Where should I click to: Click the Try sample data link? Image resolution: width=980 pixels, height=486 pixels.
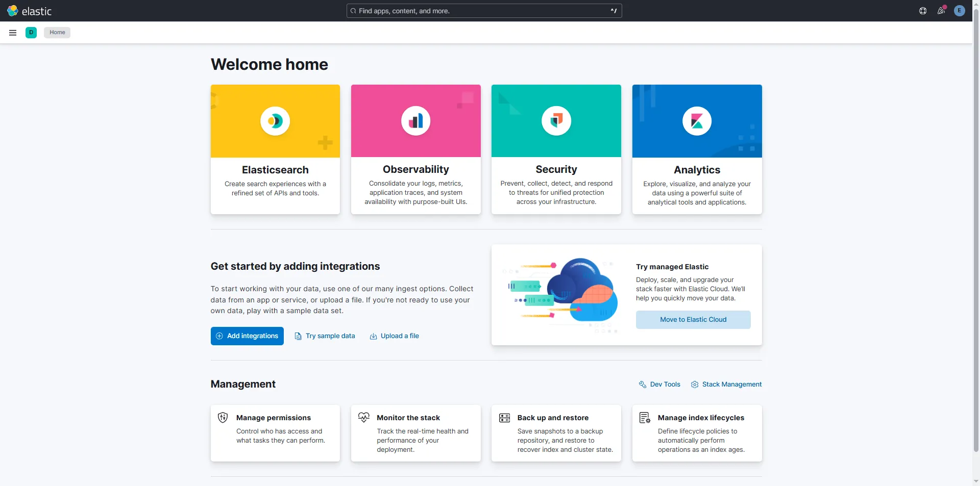[325, 336]
